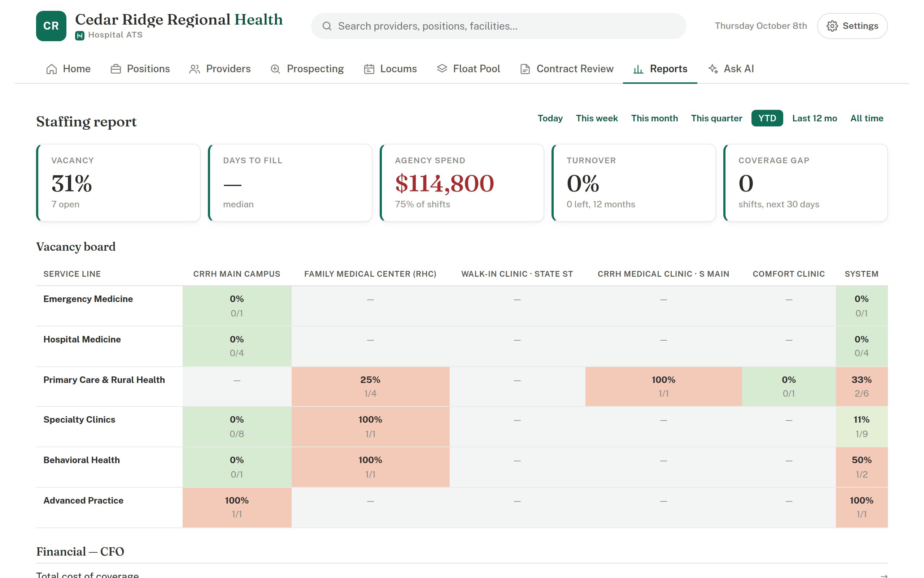Click the Home house icon
This screenshot has width=924, height=578.
pos(52,69)
